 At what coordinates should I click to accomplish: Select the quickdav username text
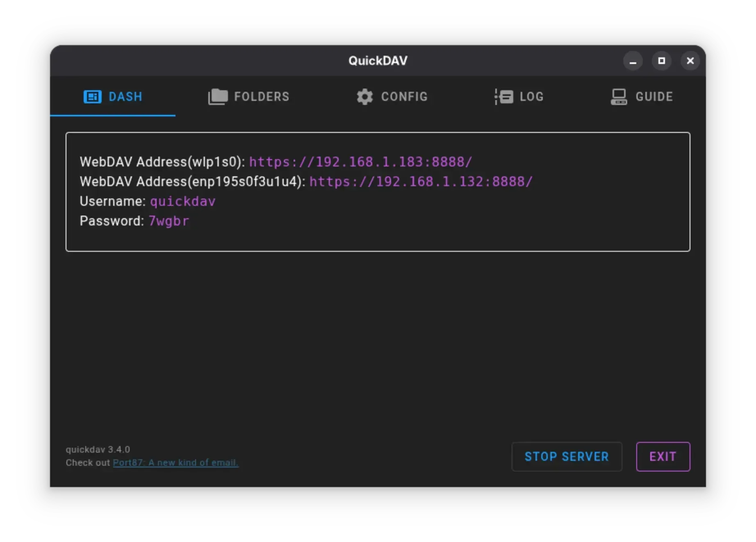182,201
